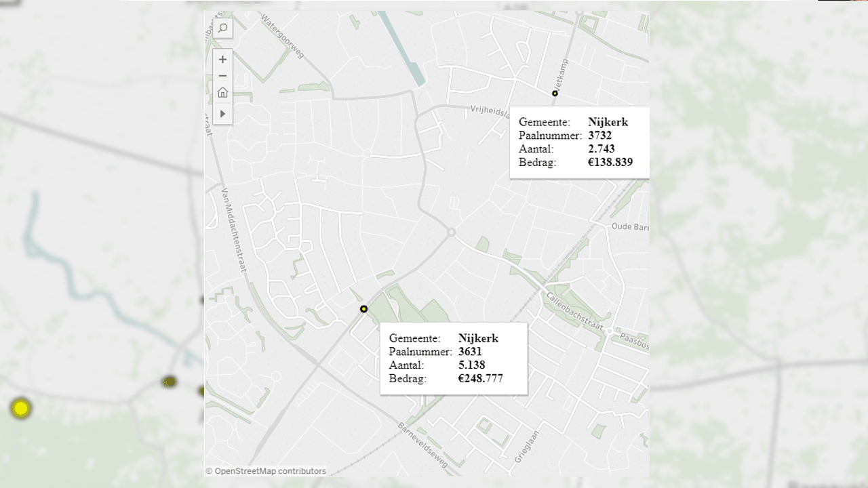
Task: Expand the arrow below the home icon
Action: (222, 113)
